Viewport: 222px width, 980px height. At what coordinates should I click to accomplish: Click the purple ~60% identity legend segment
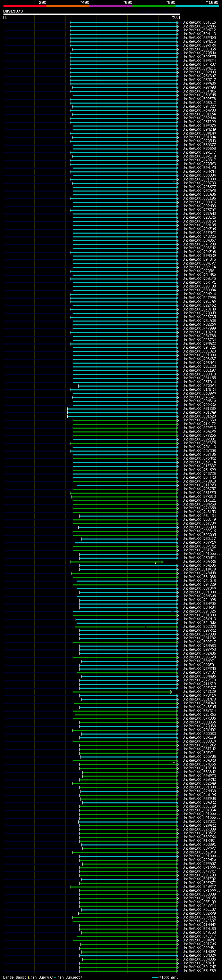111,6
